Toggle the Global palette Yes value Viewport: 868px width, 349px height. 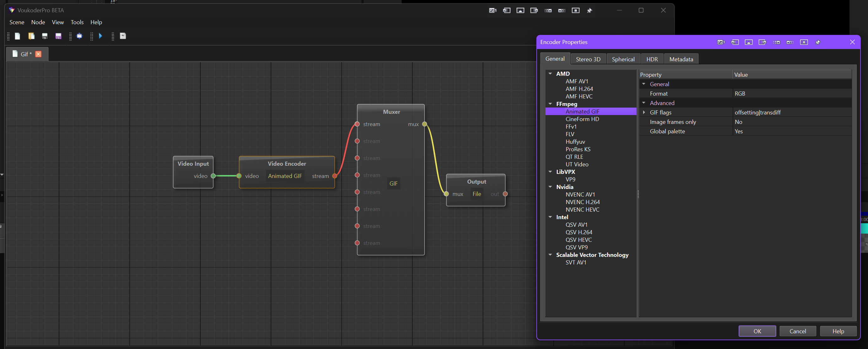[x=739, y=131]
